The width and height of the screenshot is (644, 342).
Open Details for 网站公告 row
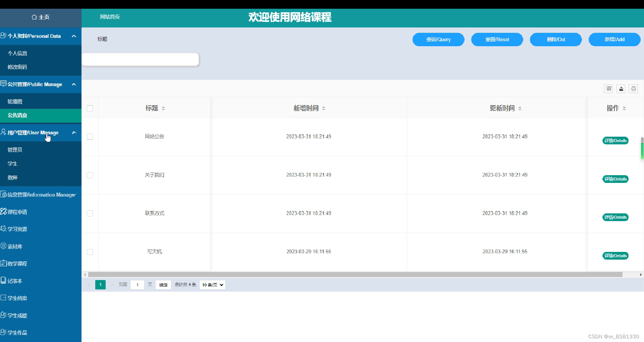coord(615,141)
